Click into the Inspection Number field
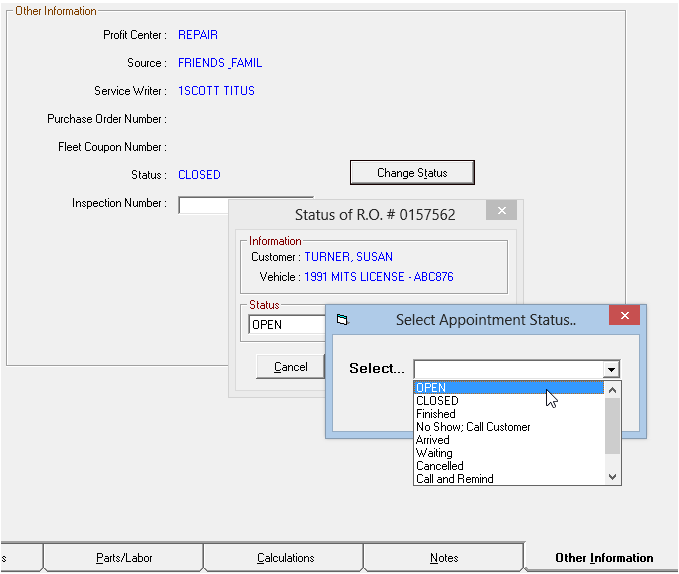This screenshot has height=574, width=679. pyautogui.click(x=203, y=205)
